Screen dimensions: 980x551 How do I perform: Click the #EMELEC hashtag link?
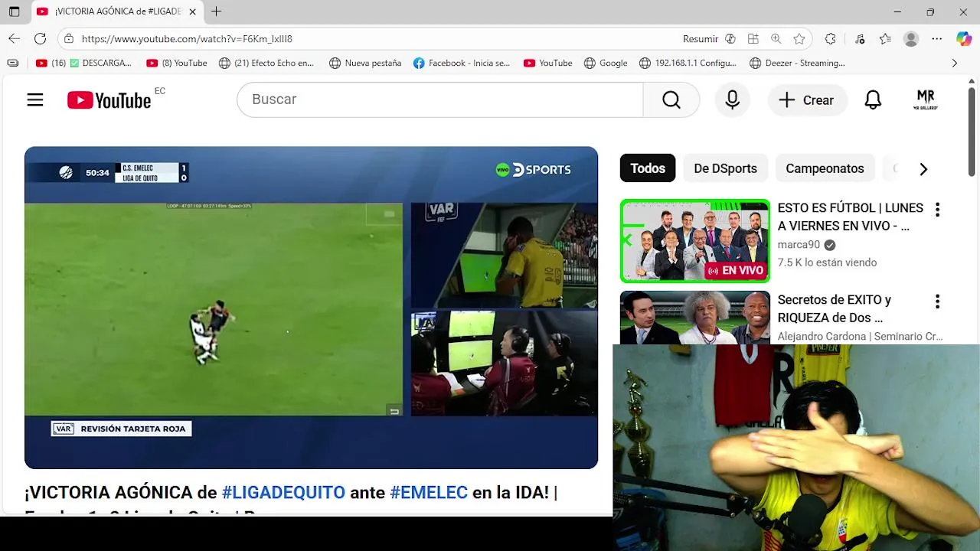pyautogui.click(x=429, y=493)
